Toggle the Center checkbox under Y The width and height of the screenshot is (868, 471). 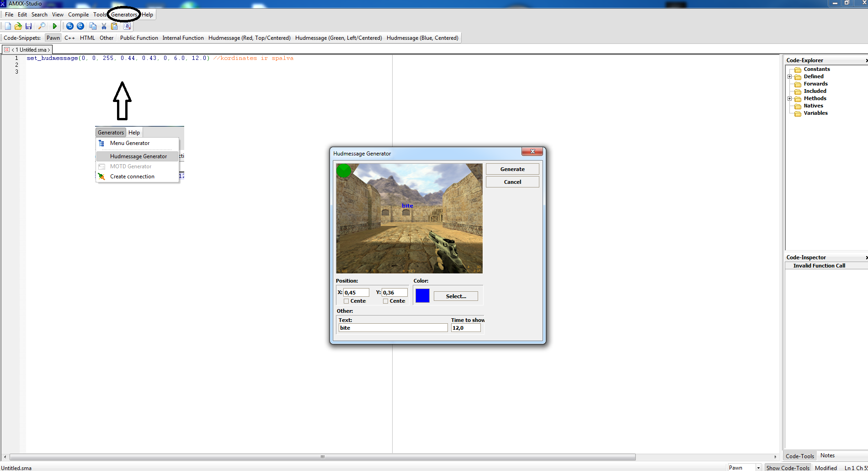[x=385, y=301]
